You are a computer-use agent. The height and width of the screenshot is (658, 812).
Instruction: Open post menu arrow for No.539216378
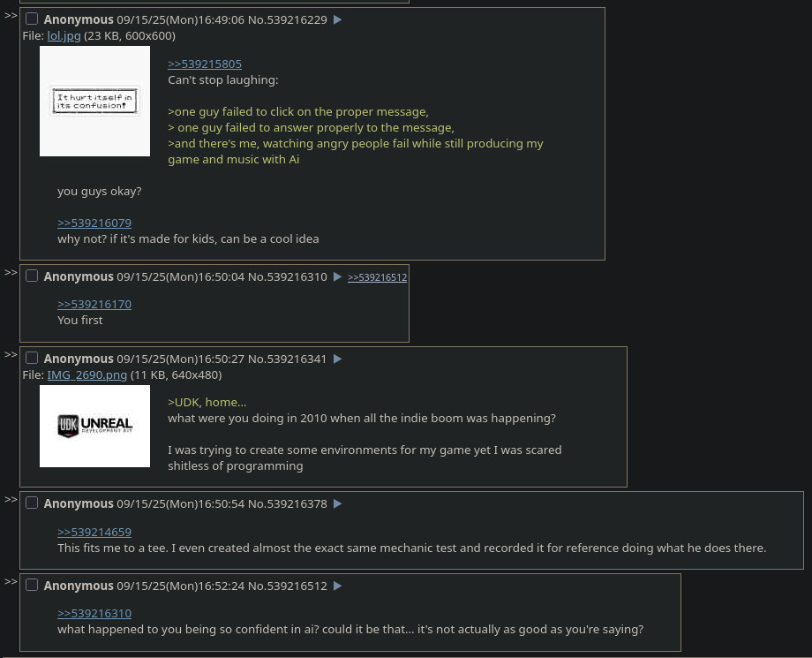pos(338,503)
